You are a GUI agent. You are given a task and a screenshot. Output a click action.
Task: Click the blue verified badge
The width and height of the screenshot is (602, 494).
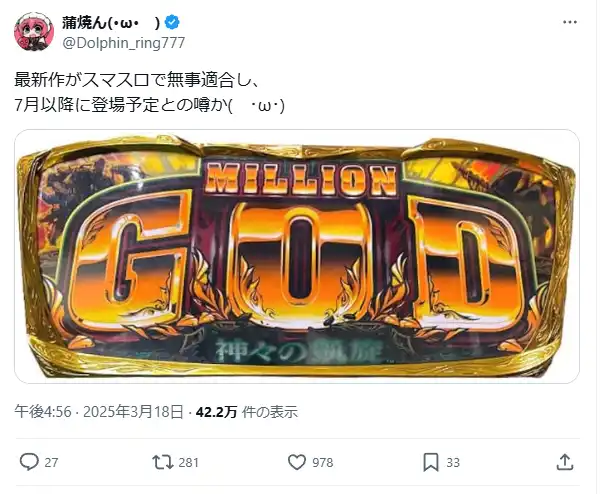172,22
